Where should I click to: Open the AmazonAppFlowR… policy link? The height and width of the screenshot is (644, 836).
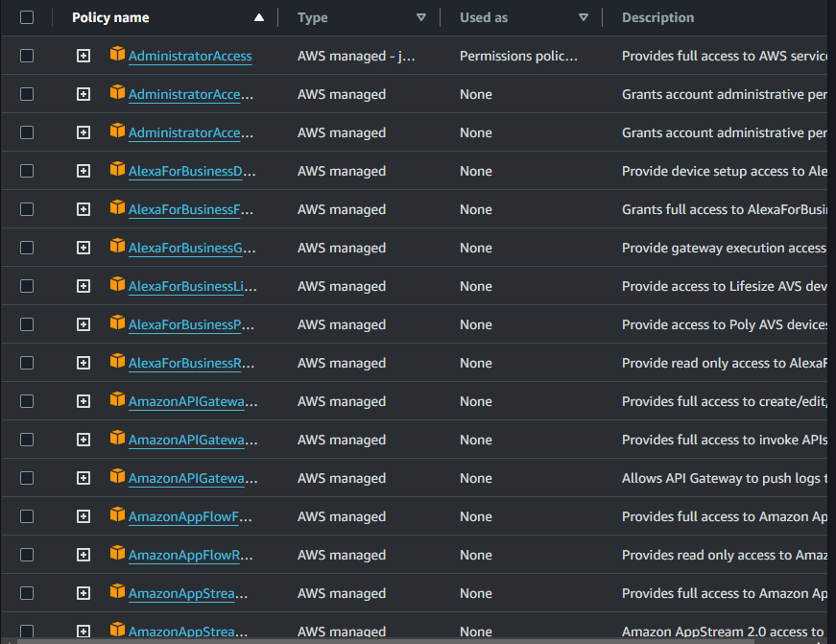tap(191, 555)
